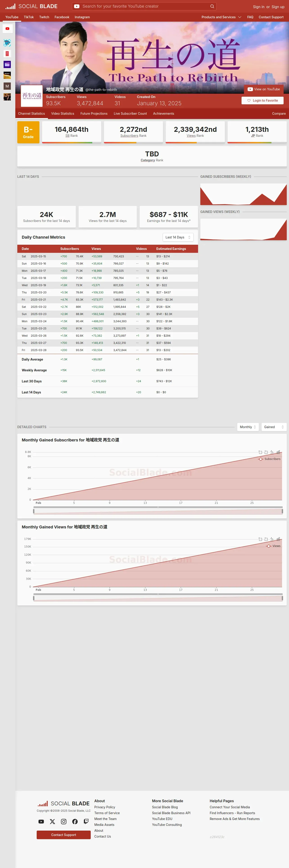Open footer Instagram social icon

click(64, 822)
